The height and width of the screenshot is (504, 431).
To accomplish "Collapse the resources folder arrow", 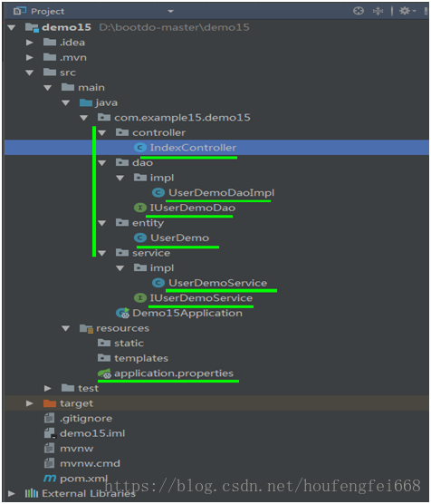I will pos(66,328).
